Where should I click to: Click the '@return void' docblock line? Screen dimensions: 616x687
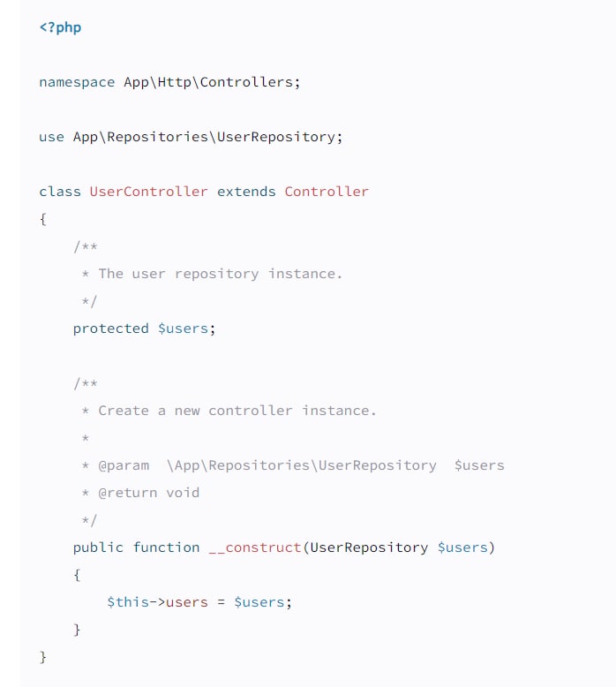click(148, 493)
